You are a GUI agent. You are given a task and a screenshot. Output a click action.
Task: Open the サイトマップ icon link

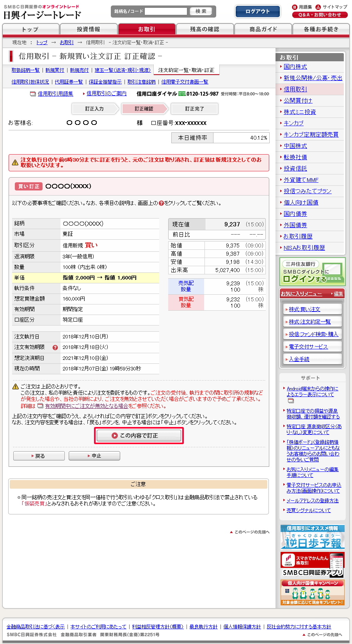(318, 7)
